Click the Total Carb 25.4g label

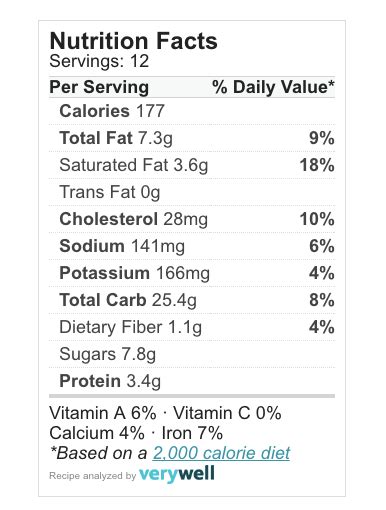[128, 300]
